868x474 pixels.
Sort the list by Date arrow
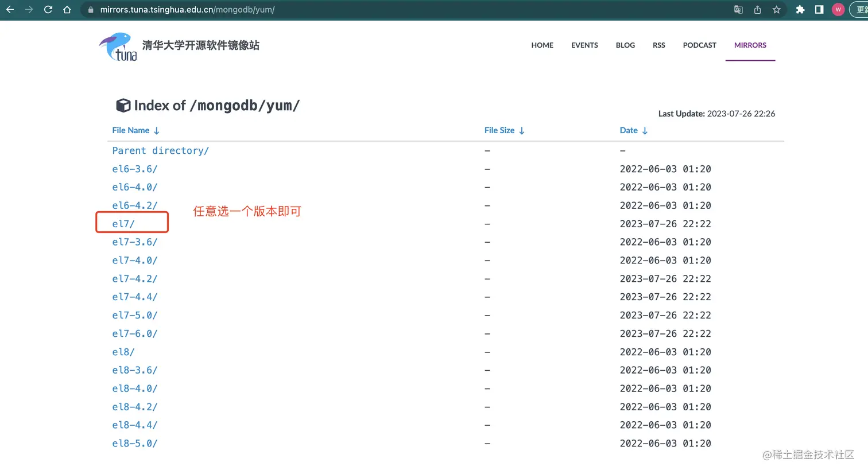[645, 131]
